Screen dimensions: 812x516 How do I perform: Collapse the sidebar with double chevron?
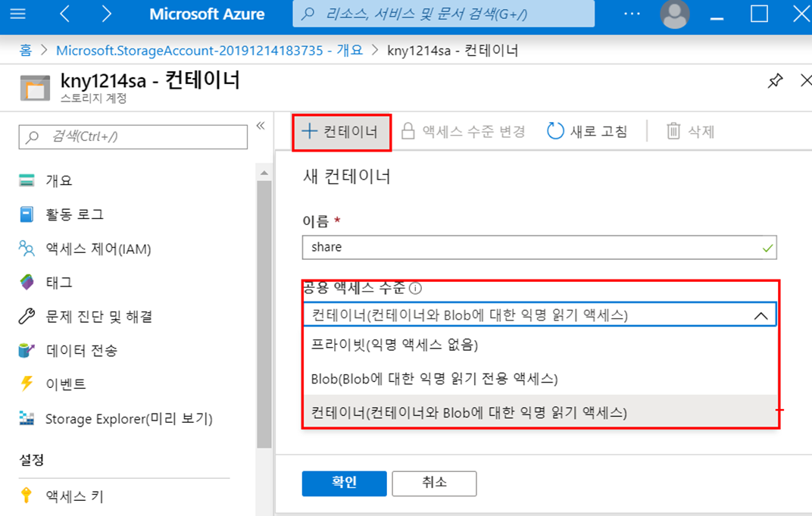(261, 125)
